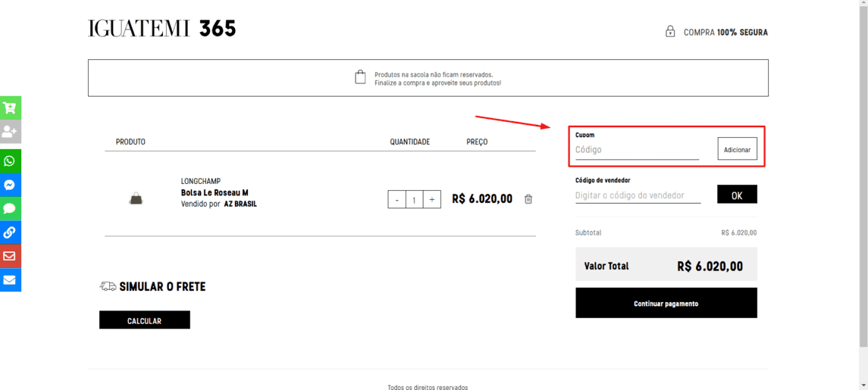Share via the WhatsApp sidebar icon
This screenshot has height=390, width=868.
pyautogui.click(x=10, y=161)
